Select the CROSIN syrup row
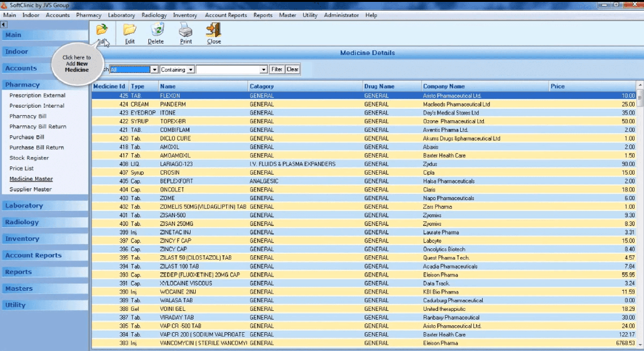Screen dimensions: 644x351 click(363, 173)
